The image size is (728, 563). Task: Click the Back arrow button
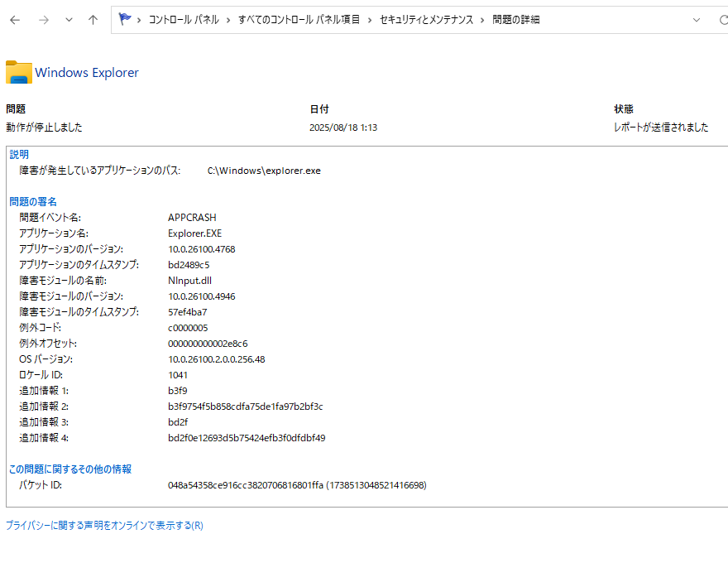coord(15,20)
